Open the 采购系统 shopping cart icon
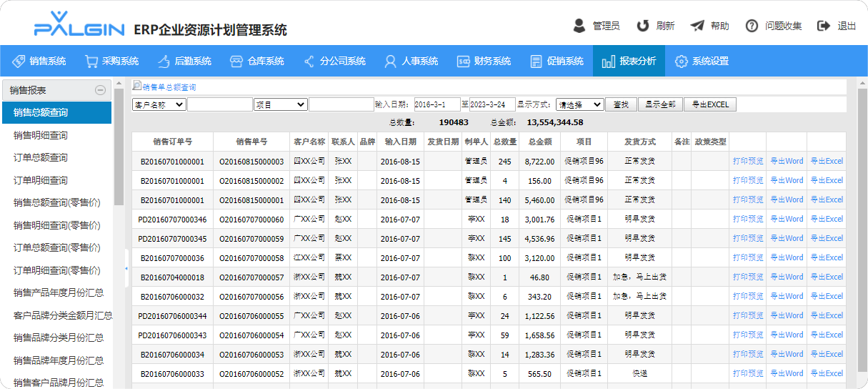Screen dimensions: 868x389 (91, 61)
